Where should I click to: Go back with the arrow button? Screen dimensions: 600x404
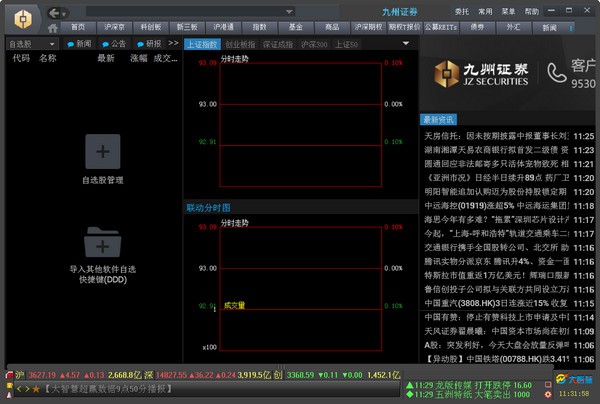[x=54, y=13]
